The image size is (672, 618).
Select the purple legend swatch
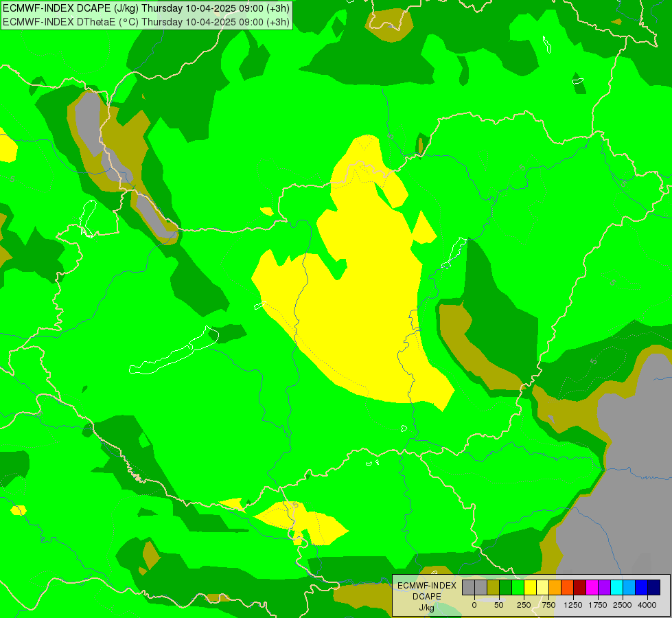(604, 587)
